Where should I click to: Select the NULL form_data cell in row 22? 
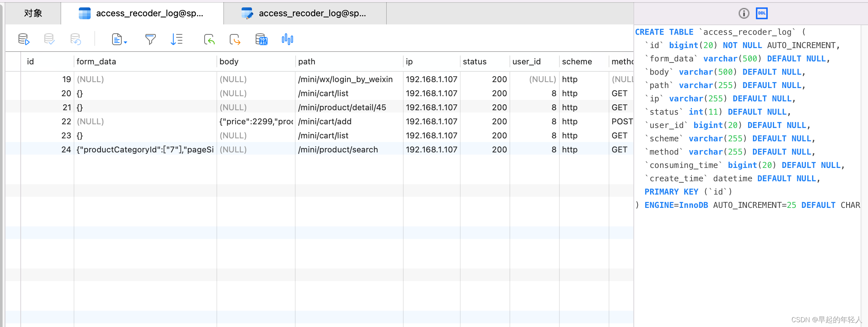pos(145,121)
